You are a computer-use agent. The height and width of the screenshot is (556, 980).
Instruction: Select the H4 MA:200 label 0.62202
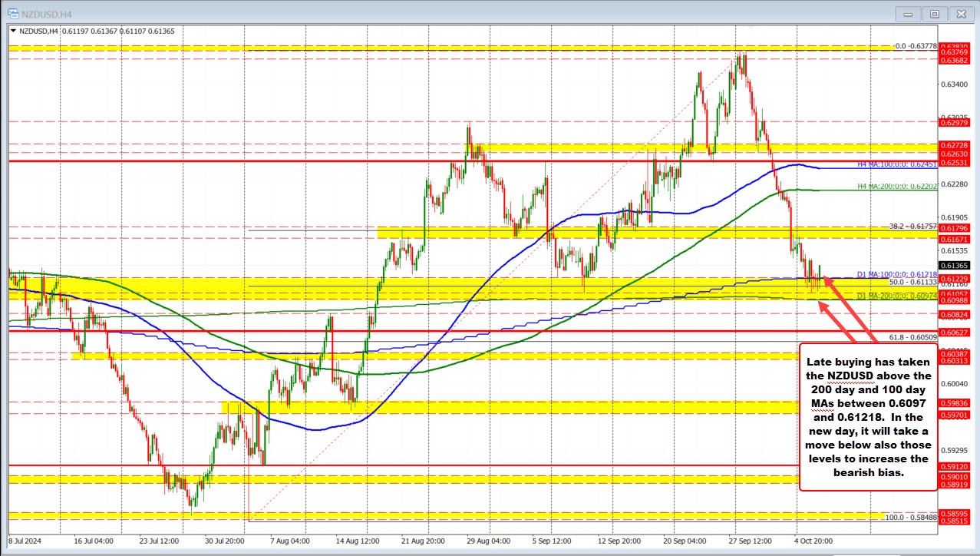point(896,186)
